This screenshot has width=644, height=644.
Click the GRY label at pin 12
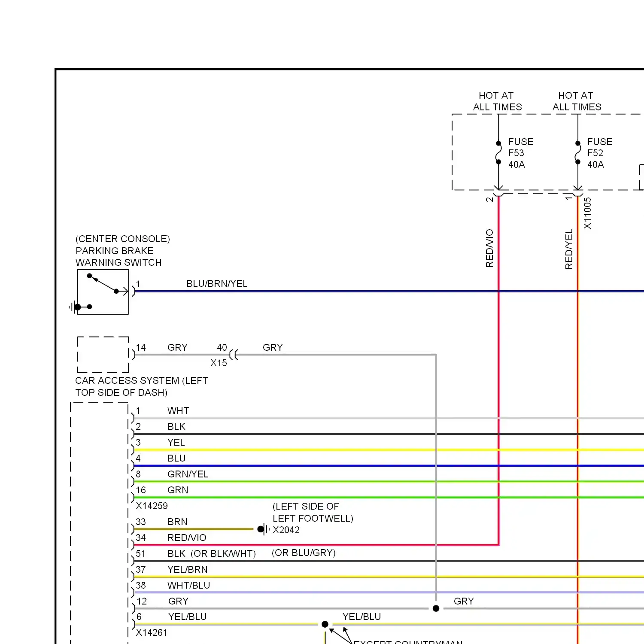point(178,601)
